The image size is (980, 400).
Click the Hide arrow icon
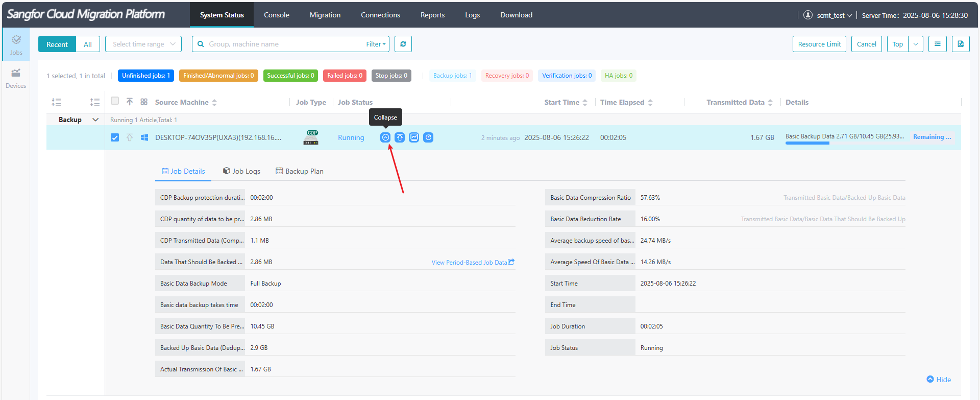930,379
